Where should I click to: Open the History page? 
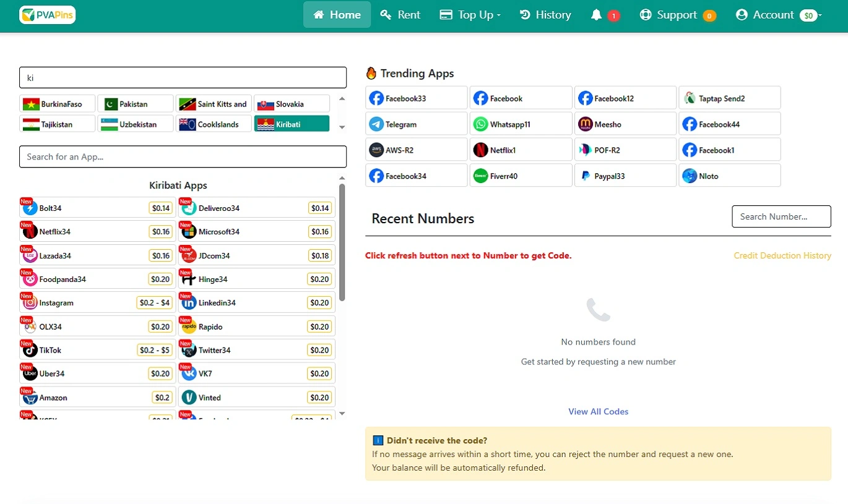545,15
